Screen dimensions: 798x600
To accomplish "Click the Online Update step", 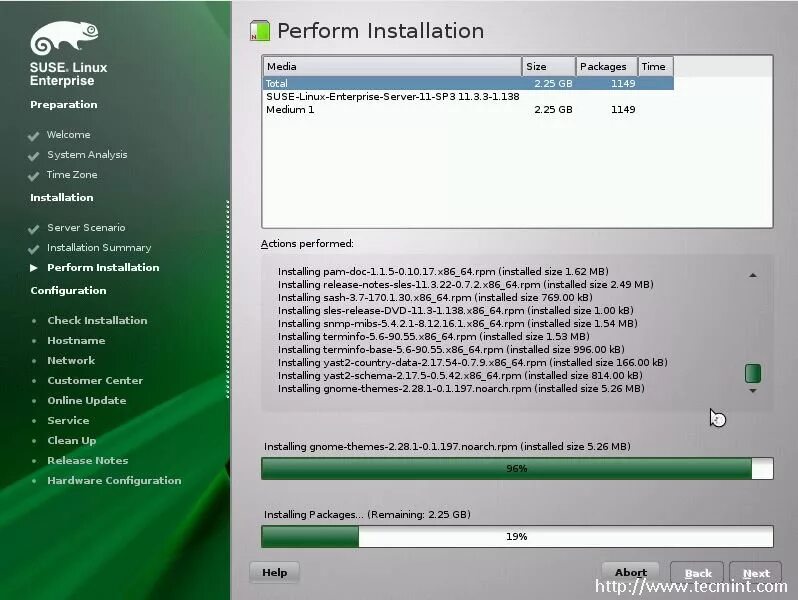I will 87,401.
